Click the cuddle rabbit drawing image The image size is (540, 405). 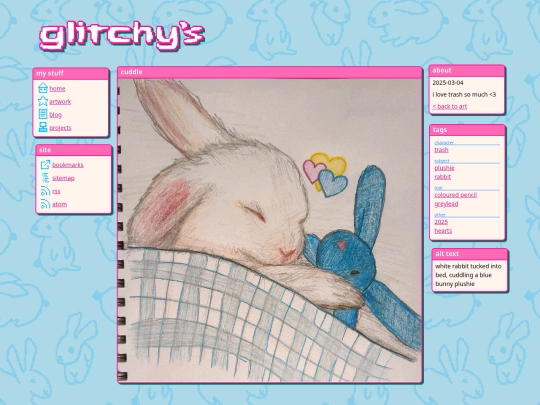(x=270, y=230)
